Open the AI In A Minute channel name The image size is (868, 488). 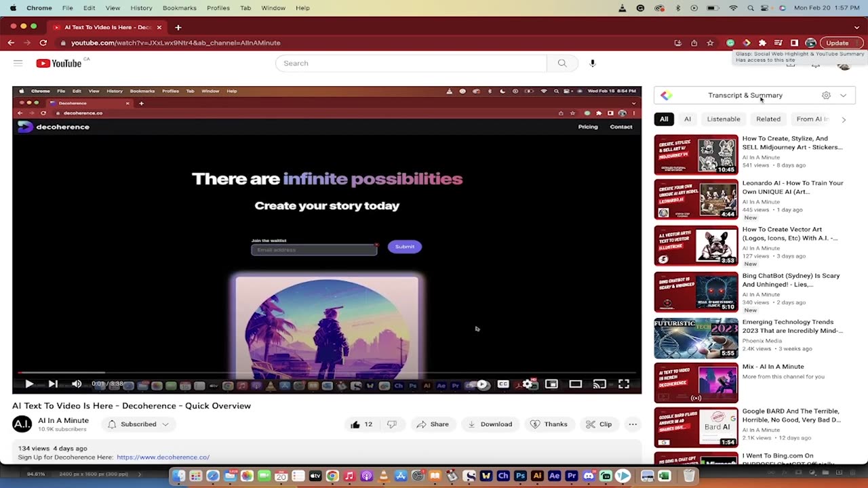click(x=64, y=420)
